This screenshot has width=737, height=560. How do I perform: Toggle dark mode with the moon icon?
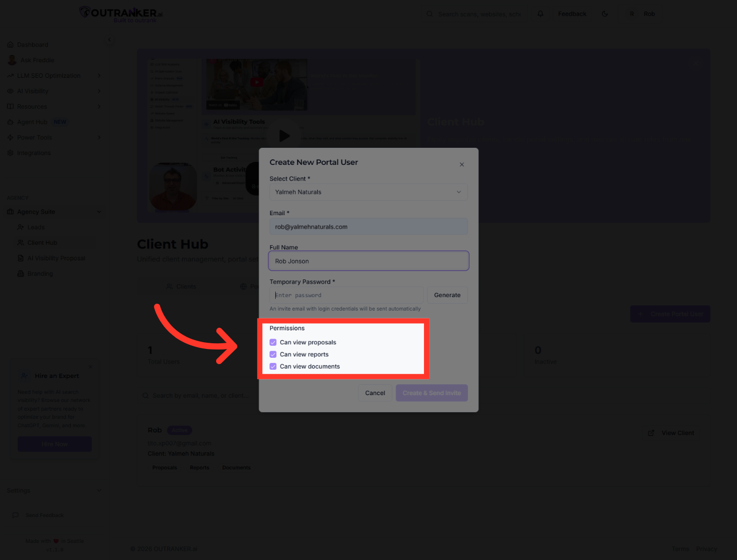click(604, 13)
